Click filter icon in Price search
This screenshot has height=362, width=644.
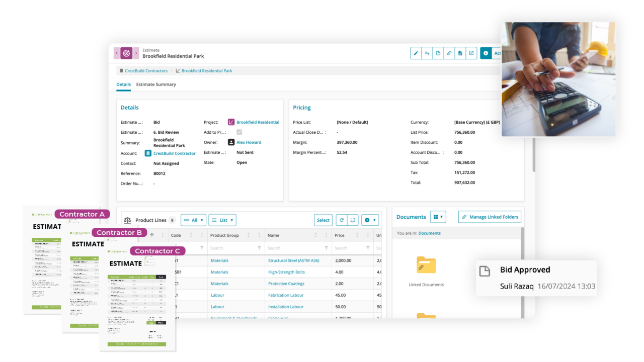368,248
